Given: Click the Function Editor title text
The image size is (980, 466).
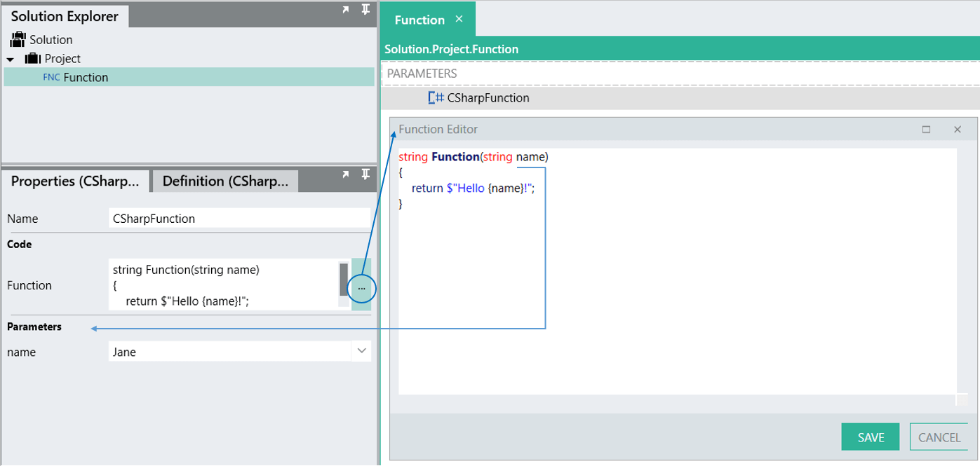Looking at the screenshot, I should pyautogui.click(x=438, y=129).
